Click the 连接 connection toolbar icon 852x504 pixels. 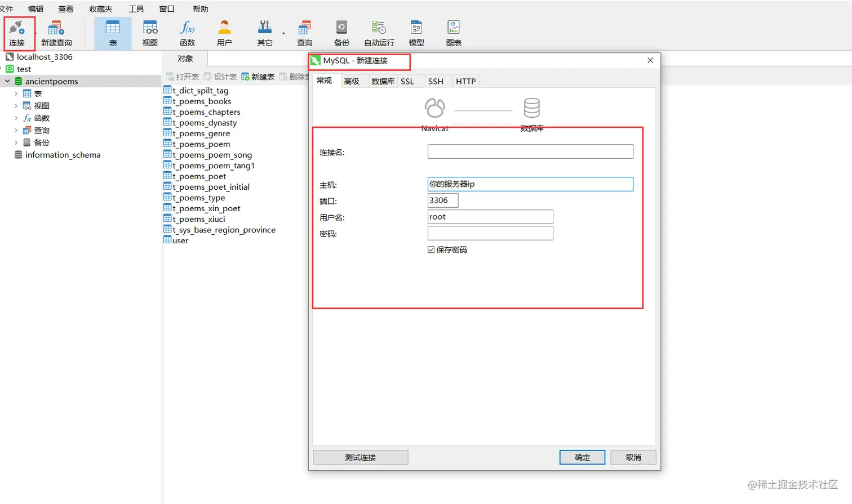(x=17, y=33)
